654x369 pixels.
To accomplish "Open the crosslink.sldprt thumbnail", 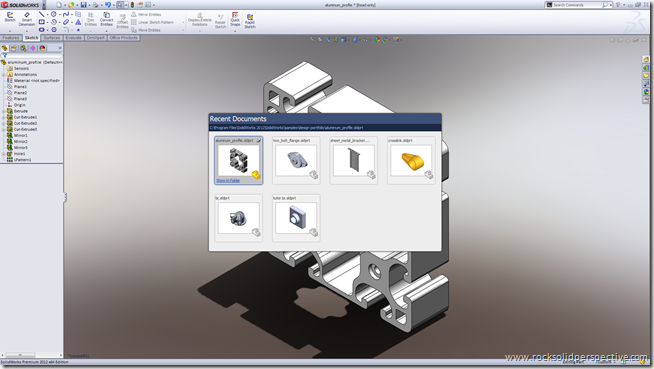I will click(411, 161).
